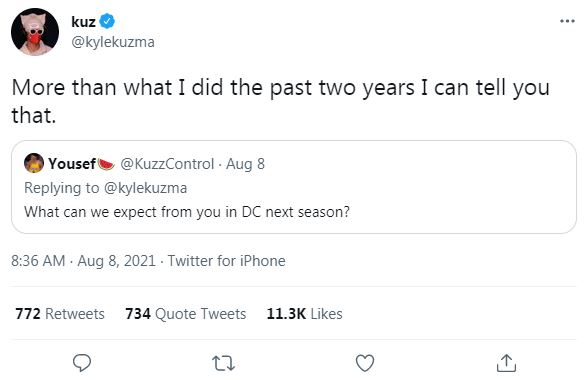Viewport: 587px width, 380px height.
Task: Open the @KuzzControl handle link
Action: tap(167, 164)
